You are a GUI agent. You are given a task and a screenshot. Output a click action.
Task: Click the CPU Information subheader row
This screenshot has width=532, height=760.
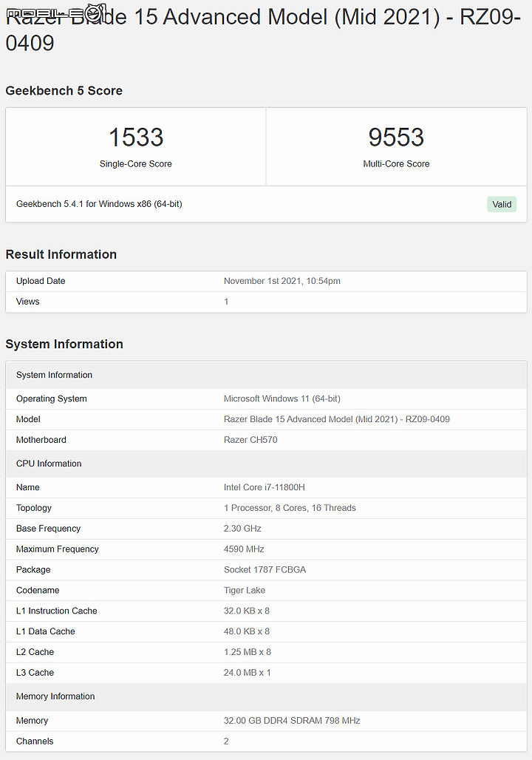(x=266, y=464)
